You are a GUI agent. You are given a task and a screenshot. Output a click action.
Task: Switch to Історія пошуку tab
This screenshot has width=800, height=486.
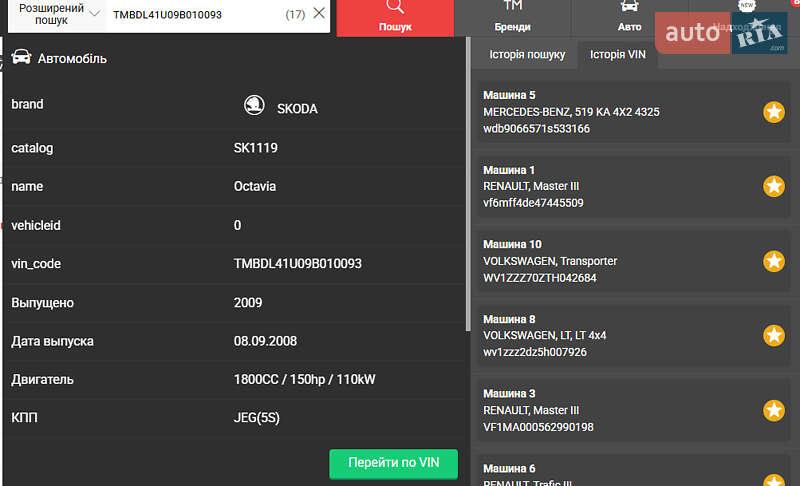[x=527, y=55]
